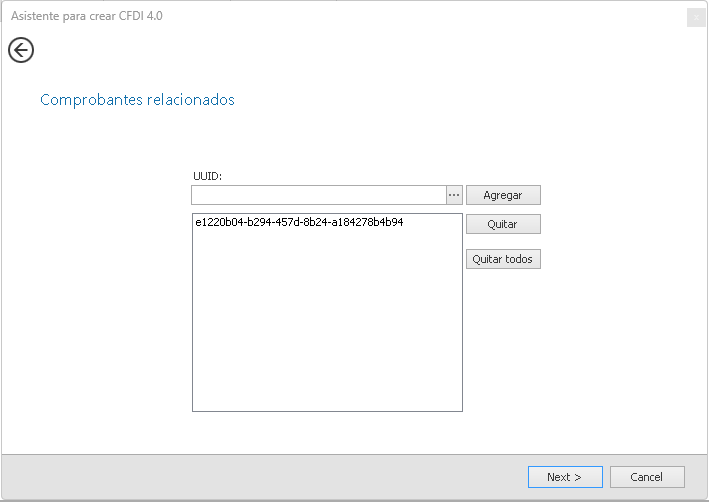Image resolution: width=709 pixels, height=502 pixels.
Task: Focus the empty box beside Agregar
Action: 318,195
